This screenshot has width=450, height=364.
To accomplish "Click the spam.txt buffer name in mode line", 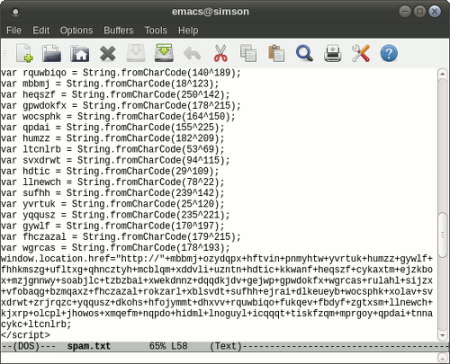I will [89, 346].
